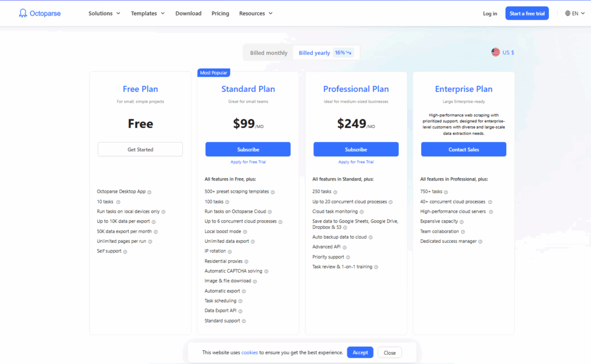Click info icon beside 750+ tasks
This screenshot has height=364, width=591.
pyautogui.click(x=446, y=192)
